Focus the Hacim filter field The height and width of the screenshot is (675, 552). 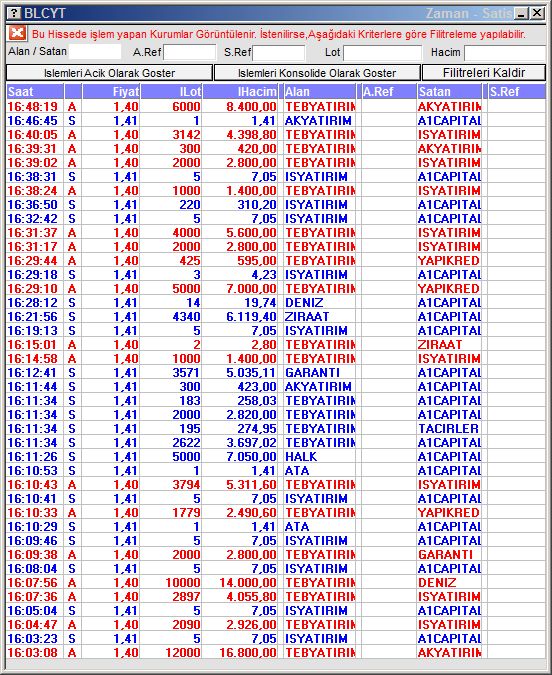coord(505,53)
